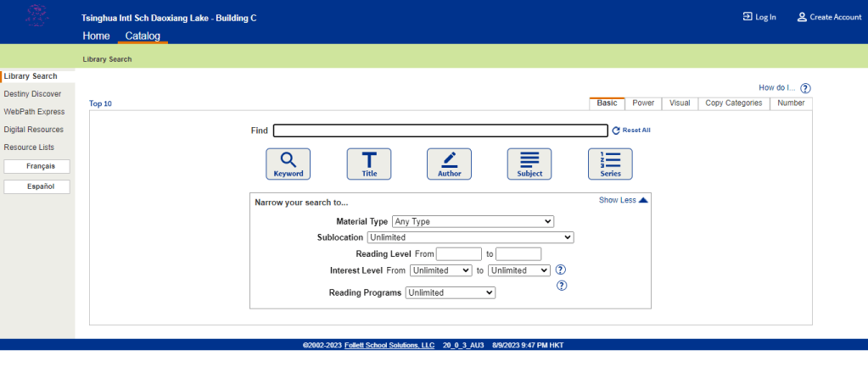868x389 pixels.
Task: Collapse filters with Show Less
Action: point(623,201)
